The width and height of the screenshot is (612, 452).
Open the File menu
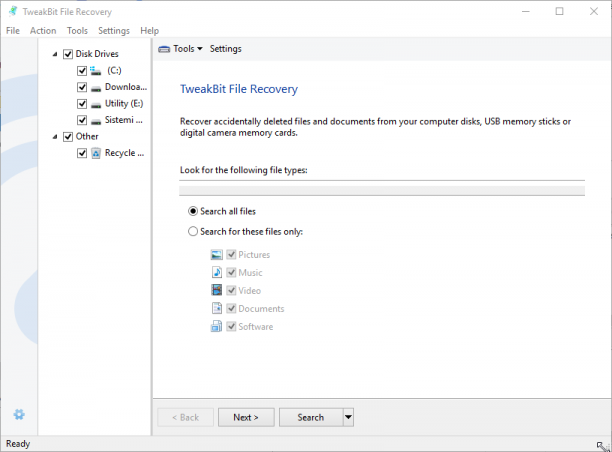13,30
